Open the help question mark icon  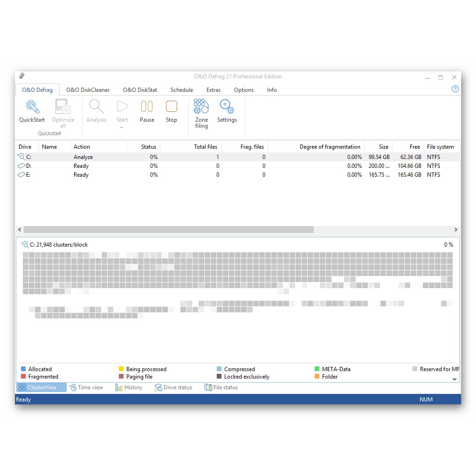455,89
